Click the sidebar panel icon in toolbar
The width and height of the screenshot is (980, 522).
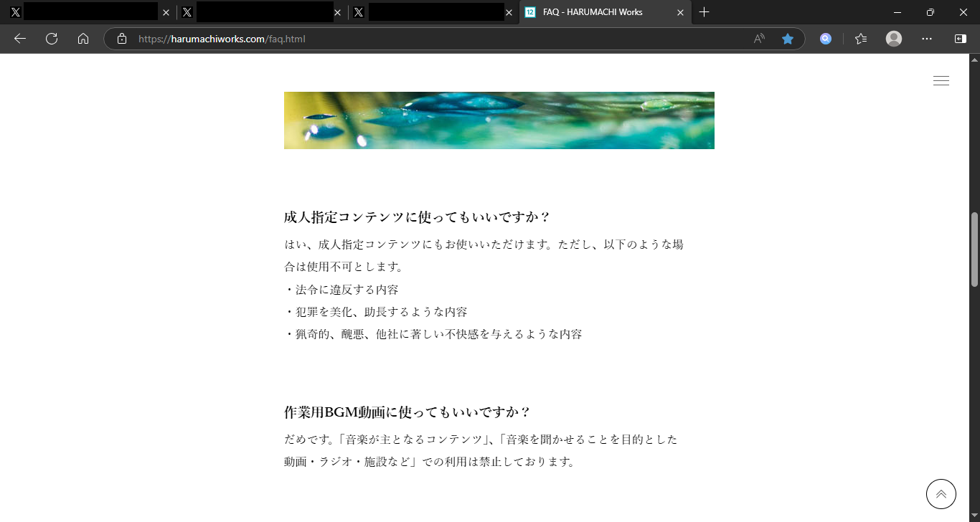[960, 39]
